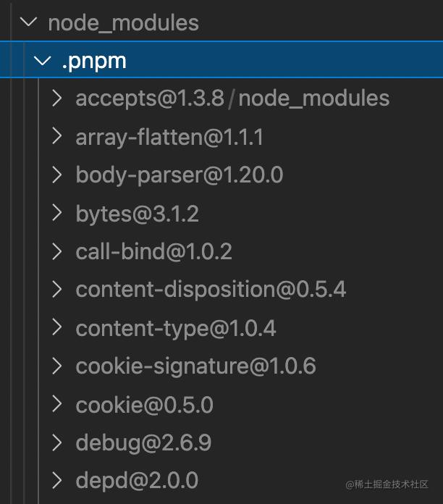Select cookie-signature@1.0.6 folder
This screenshot has height=504, width=443.
click(196, 366)
